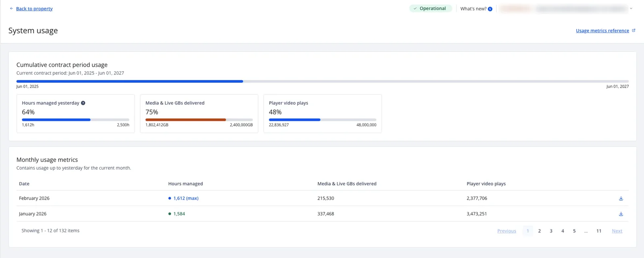This screenshot has width=644, height=258.
Task: Open the Usage metrics reference link
Action: 602,31
